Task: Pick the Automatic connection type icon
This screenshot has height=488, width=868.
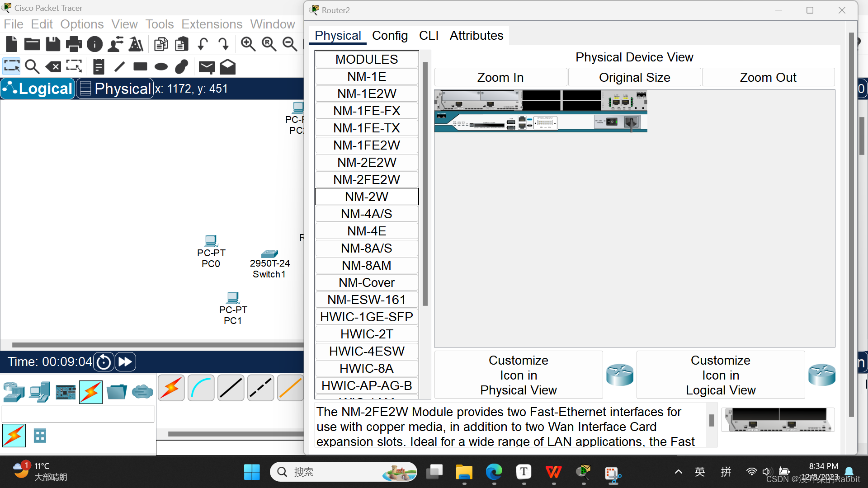Action: [171, 388]
